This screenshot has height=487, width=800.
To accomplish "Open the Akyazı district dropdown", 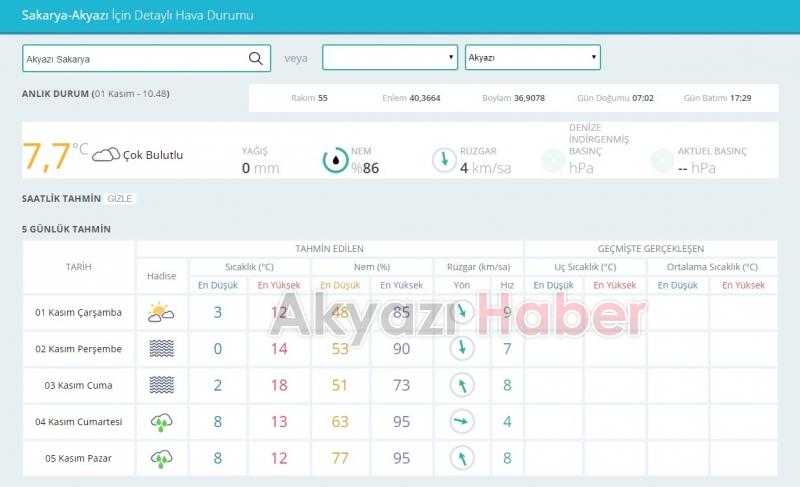I will [533, 57].
